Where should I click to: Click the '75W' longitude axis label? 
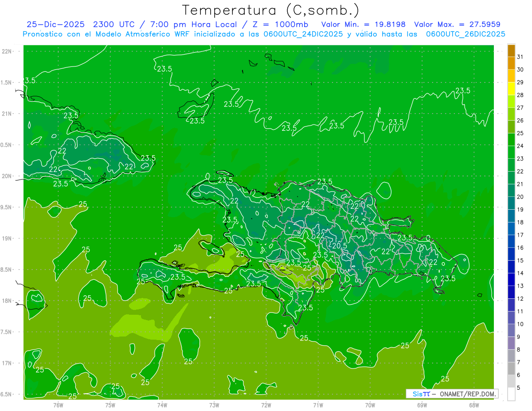[110, 405]
